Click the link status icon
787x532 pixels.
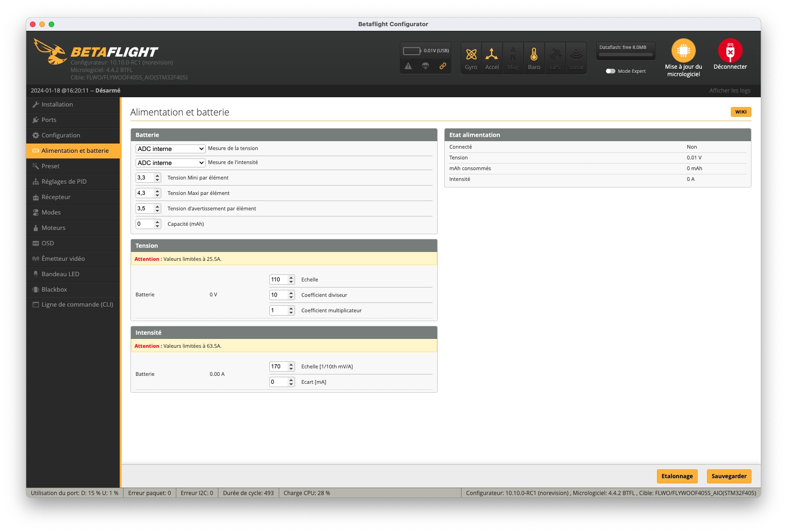click(442, 66)
